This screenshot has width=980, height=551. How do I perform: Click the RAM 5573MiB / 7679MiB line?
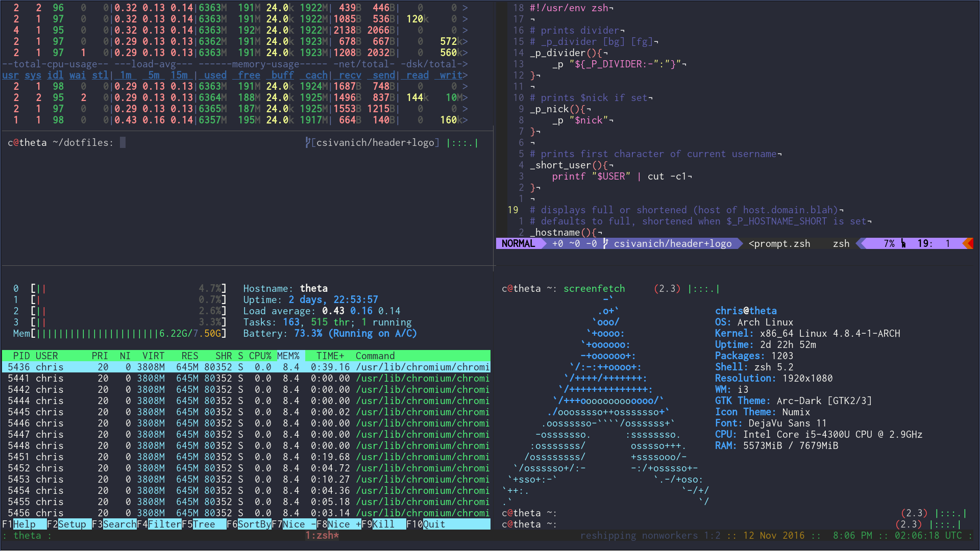click(x=777, y=445)
